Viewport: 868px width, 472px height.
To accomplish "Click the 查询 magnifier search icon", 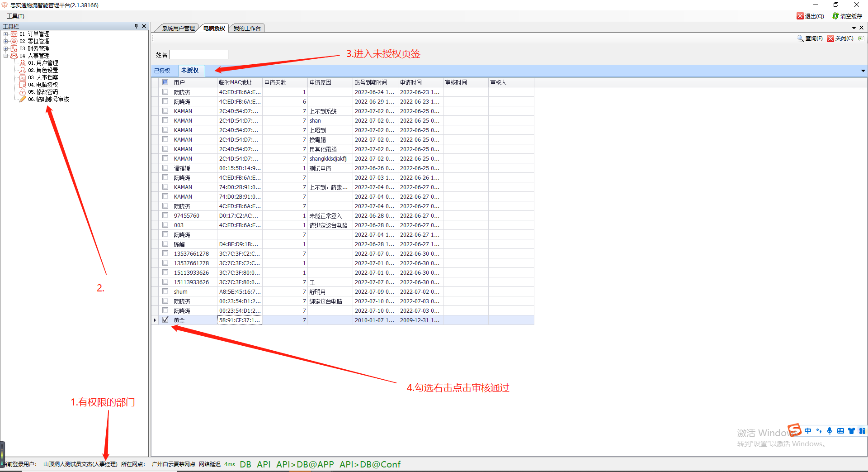I will [800, 38].
